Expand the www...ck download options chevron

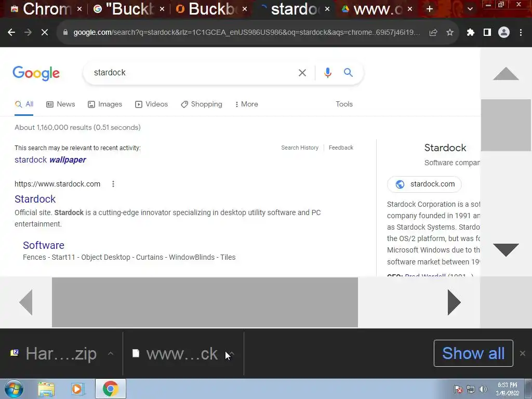[x=232, y=353]
